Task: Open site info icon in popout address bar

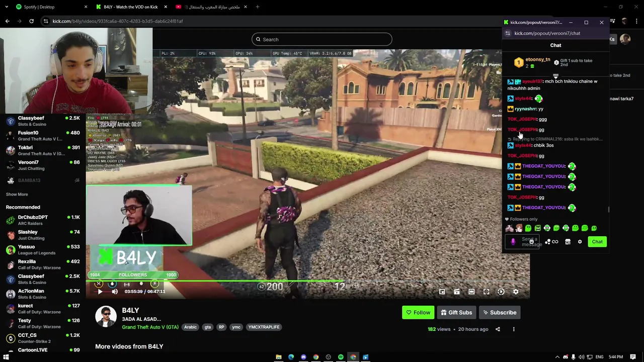Action: click(508, 33)
